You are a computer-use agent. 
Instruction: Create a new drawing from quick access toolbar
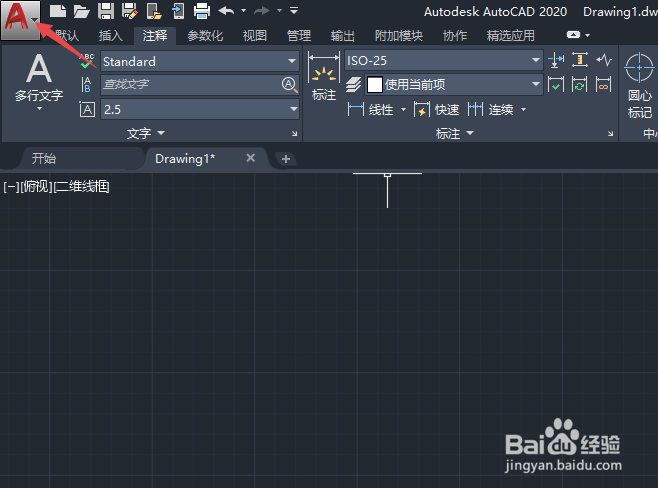(57, 11)
